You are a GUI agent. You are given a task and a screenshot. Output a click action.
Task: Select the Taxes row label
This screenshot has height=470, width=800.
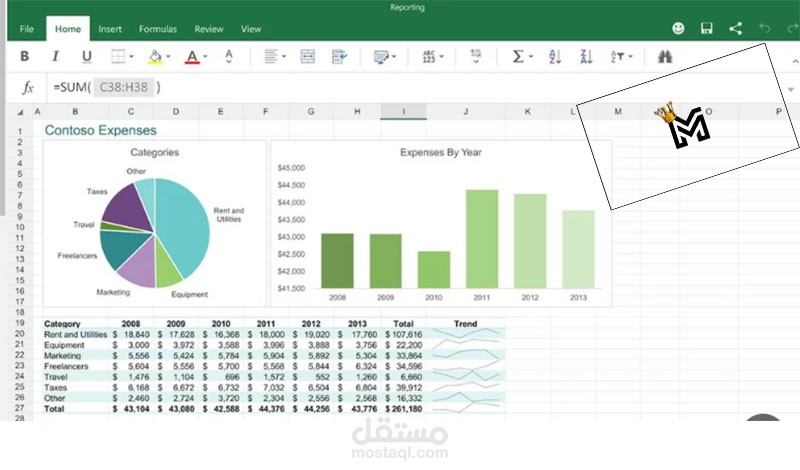pyautogui.click(x=55, y=388)
